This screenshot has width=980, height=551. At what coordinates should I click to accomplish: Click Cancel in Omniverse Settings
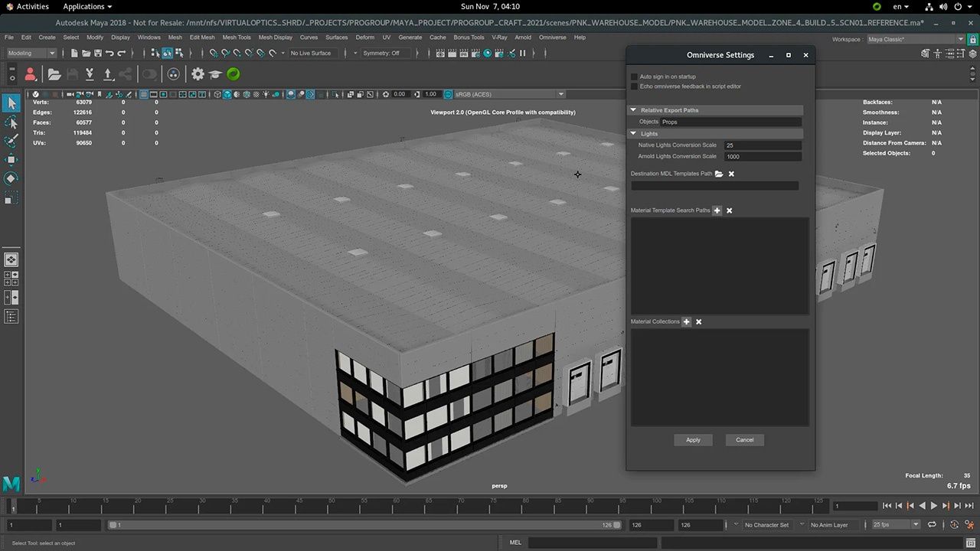(744, 440)
